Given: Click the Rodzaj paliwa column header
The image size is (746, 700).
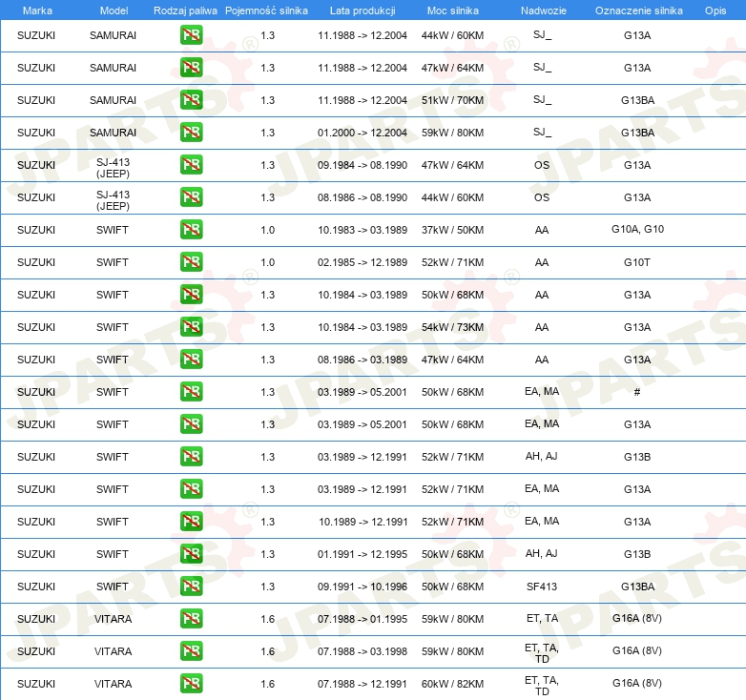Looking at the screenshot, I should pos(185,10).
